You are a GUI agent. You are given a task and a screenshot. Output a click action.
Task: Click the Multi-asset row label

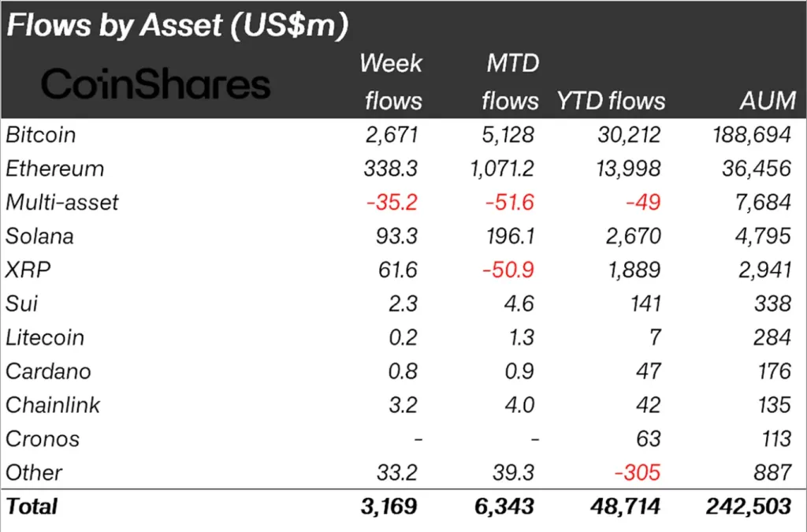coord(62,203)
